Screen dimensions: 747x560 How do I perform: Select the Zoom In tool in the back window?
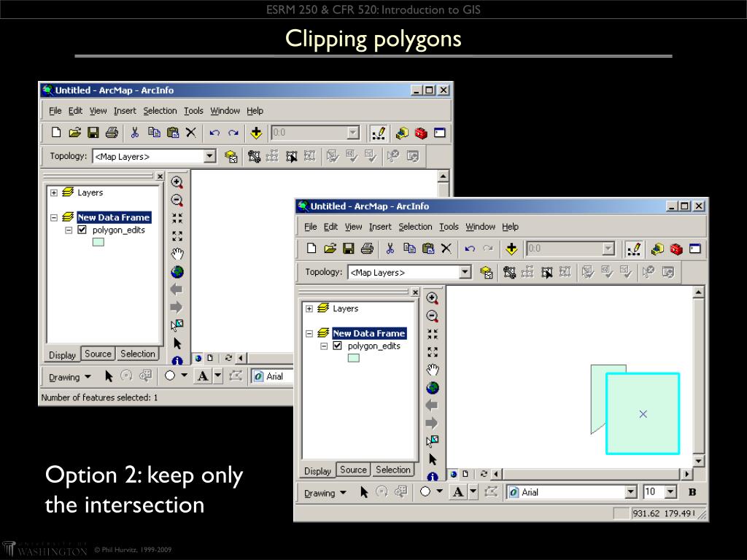pyautogui.click(x=177, y=182)
